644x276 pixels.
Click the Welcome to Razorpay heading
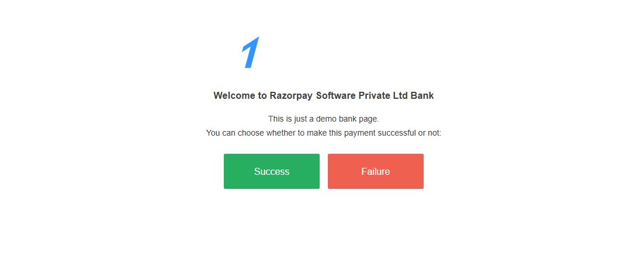[x=323, y=95]
